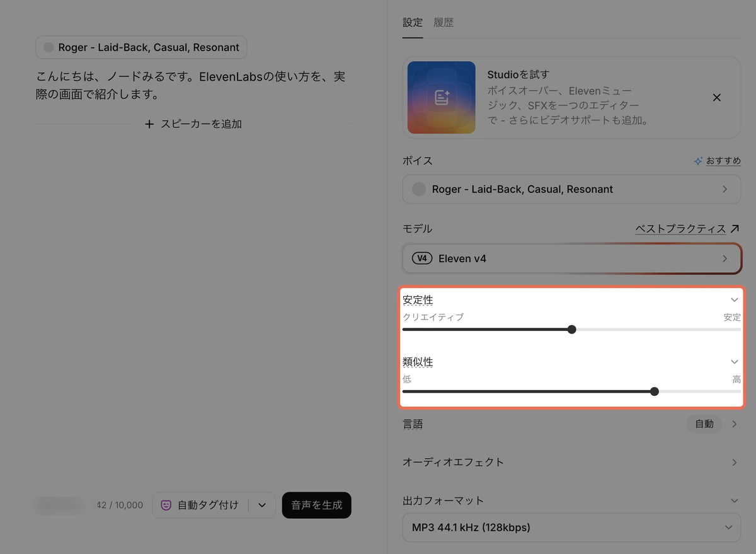Click the クリエイティブ slider end label
The height and width of the screenshot is (554, 756).
click(x=433, y=317)
